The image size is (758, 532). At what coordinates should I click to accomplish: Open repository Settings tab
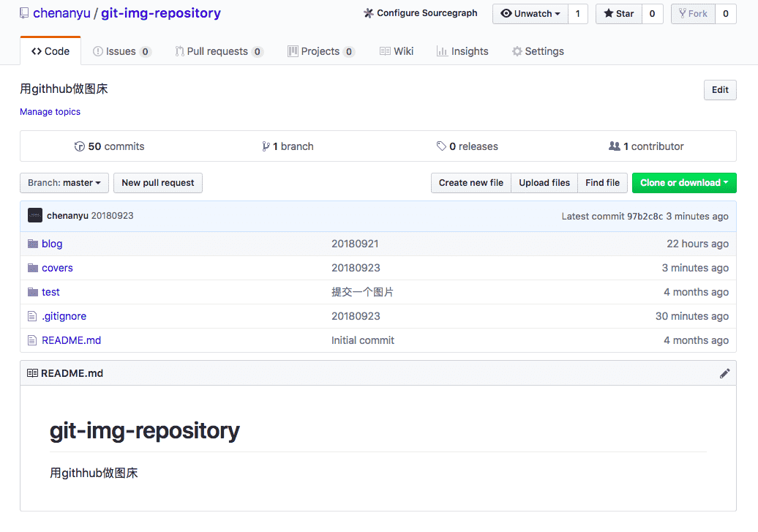click(538, 51)
